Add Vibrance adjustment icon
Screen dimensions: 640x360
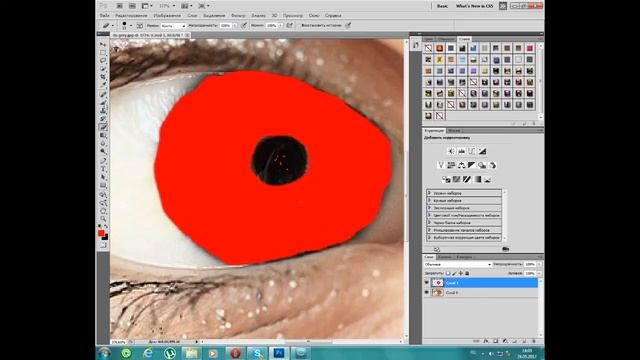[x=441, y=165]
